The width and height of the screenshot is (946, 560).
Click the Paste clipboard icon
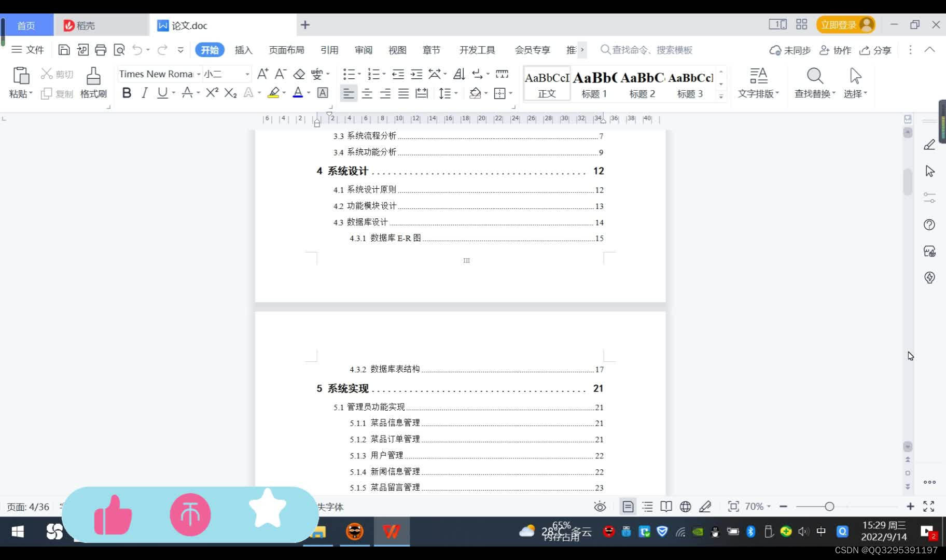tap(21, 76)
